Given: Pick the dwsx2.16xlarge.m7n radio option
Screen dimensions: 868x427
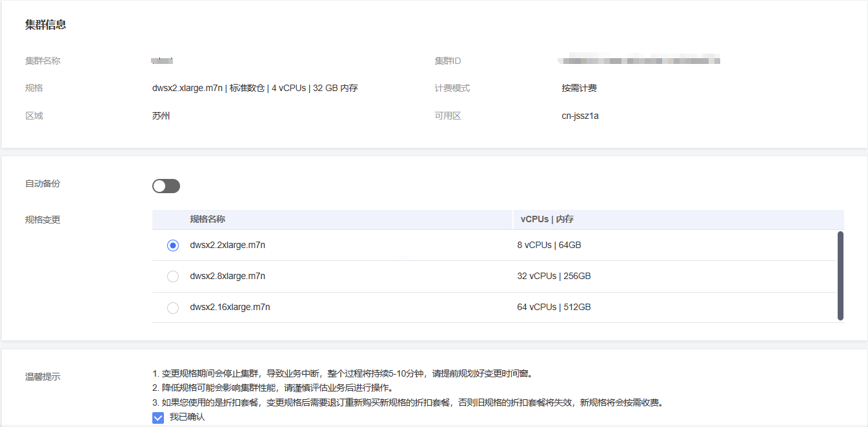Looking at the screenshot, I should pos(172,307).
